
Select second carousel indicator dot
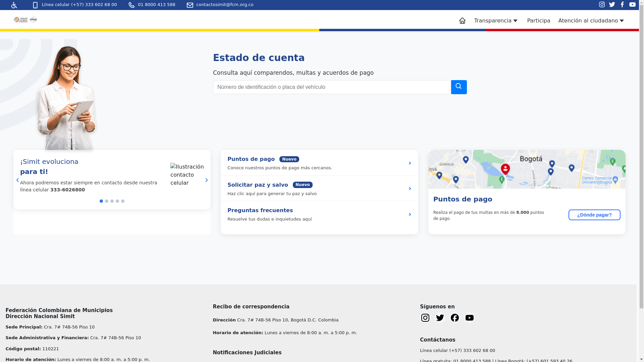[x=107, y=201]
